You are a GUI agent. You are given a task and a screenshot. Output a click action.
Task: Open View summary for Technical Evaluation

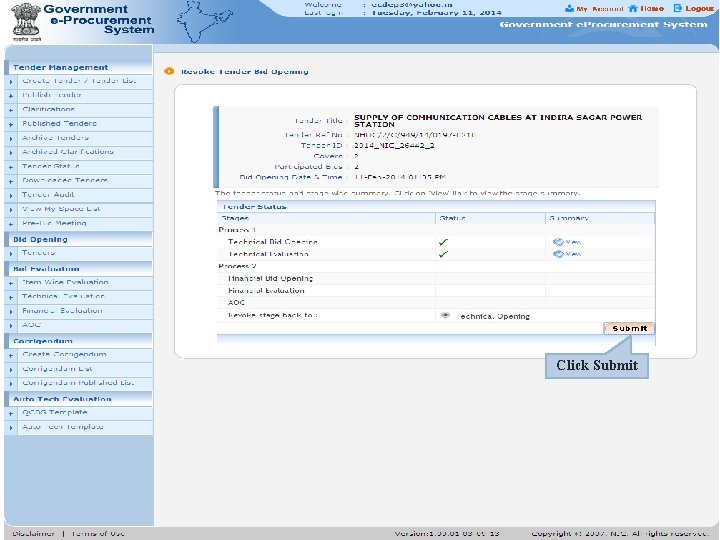click(x=573, y=254)
